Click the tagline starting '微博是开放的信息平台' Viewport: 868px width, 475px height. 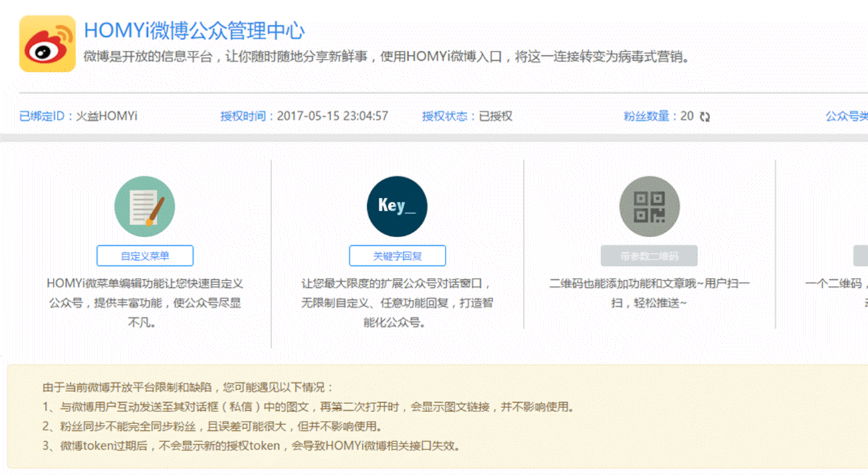coord(387,57)
